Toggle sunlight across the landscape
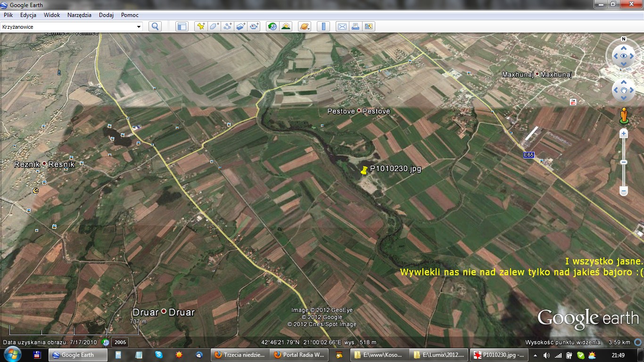644x362 pixels. (x=286, y=26)
